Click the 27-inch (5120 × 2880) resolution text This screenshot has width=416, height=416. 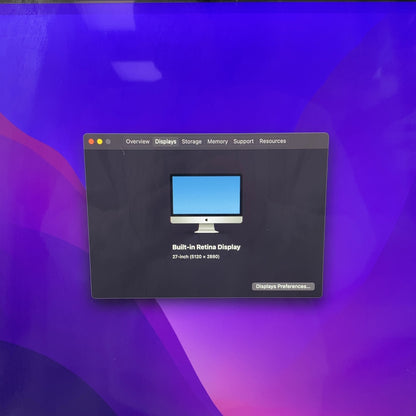[196, 257]
